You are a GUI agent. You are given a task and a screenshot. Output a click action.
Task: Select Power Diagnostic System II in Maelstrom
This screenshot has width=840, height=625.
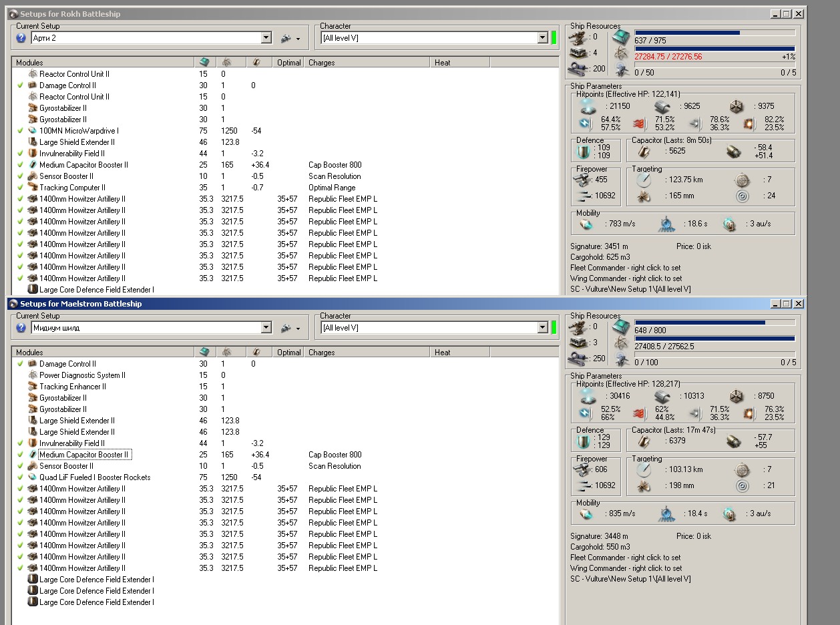(285, 375)
